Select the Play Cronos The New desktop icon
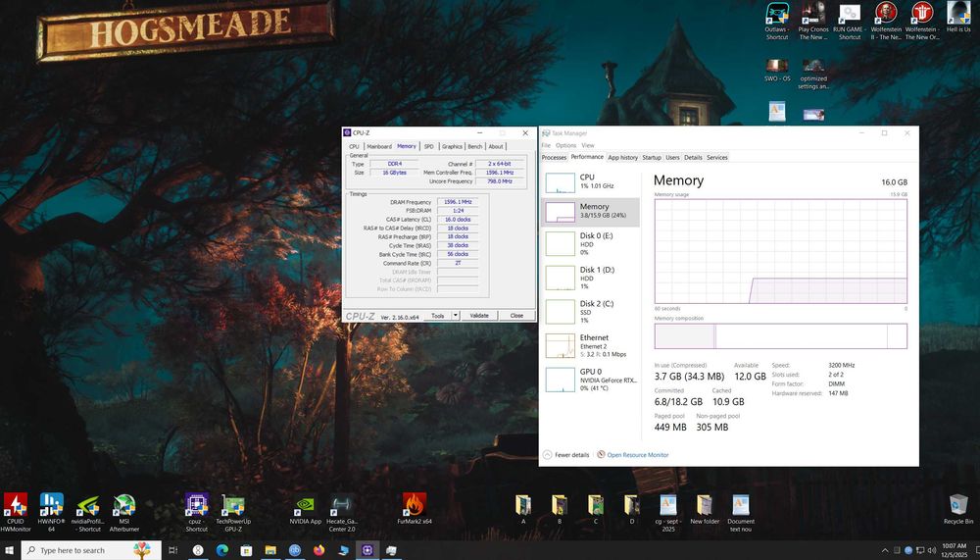This screenshot has height=560, width=980. 813,21
